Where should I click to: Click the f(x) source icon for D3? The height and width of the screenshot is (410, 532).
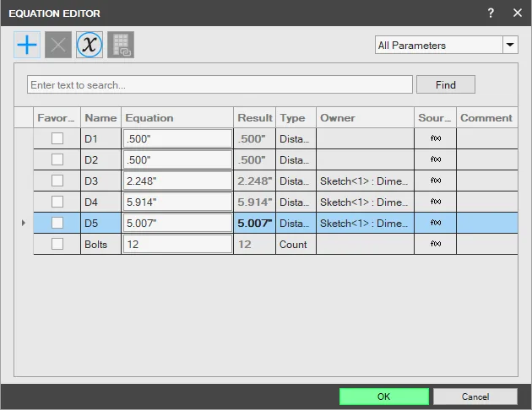point(436,181)
